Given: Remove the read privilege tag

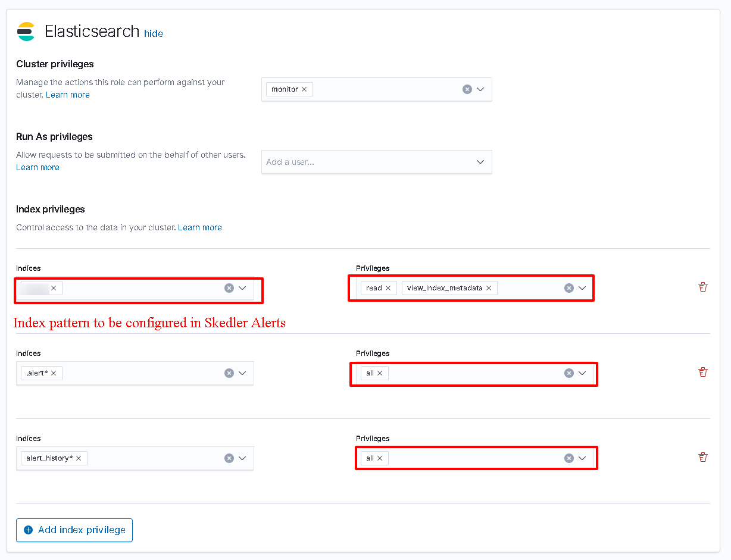Looking at the screenshot, I should (x=388, y=288).
